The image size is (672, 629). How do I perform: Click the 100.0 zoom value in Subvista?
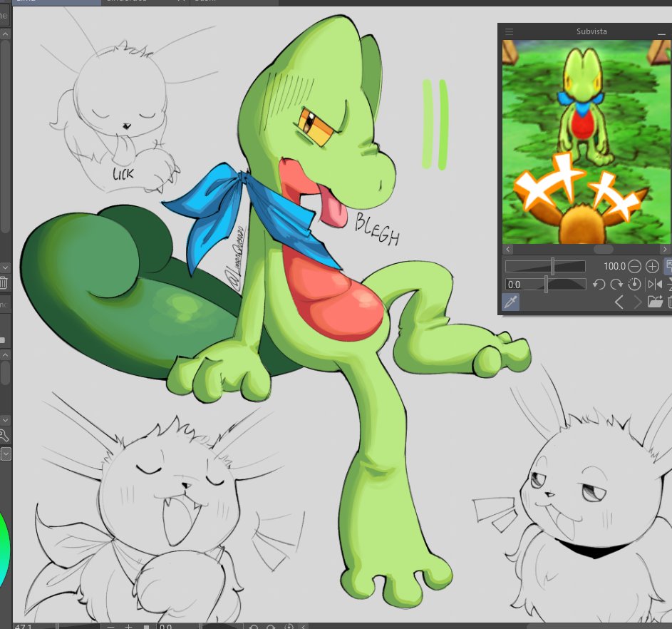coord(614,266)
